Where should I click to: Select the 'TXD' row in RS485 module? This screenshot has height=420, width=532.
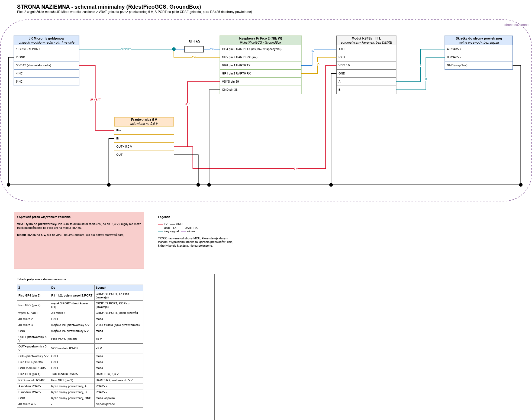(366, 49)
